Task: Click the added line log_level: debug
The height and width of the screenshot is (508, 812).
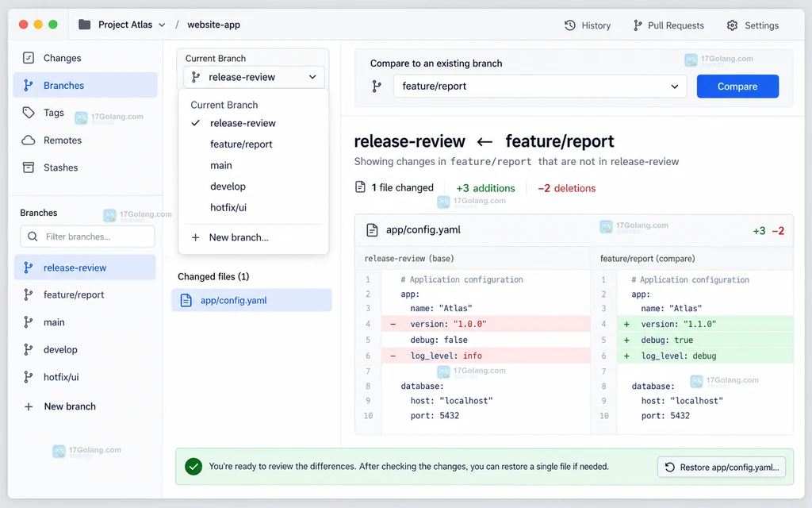Action: [705, 356]
